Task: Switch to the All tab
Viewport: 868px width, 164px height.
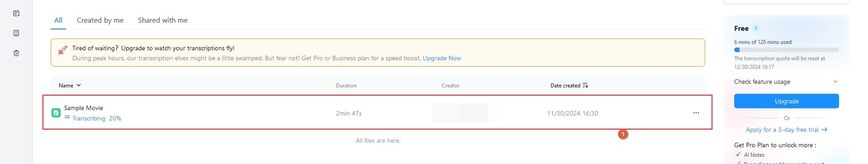Action: coord(58,20)
